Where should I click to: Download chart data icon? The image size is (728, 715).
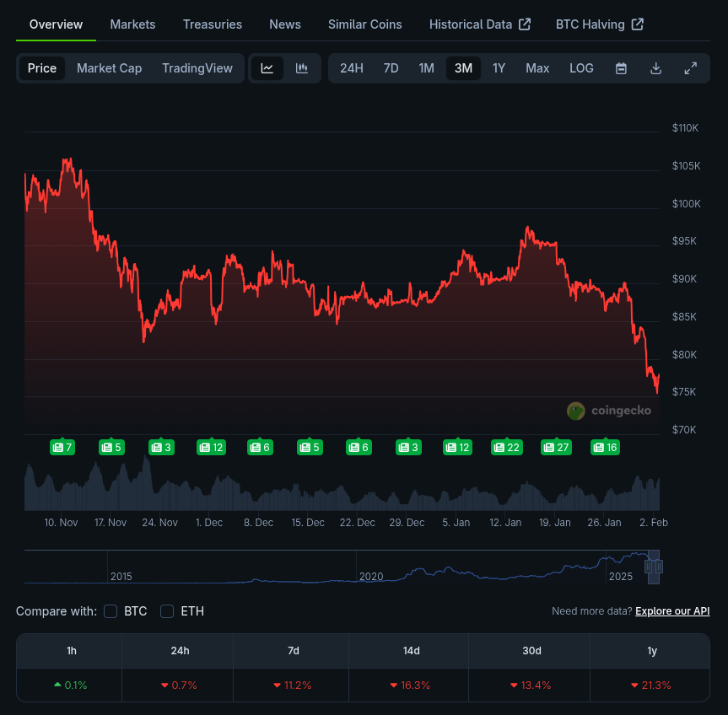tap(655, 68)
